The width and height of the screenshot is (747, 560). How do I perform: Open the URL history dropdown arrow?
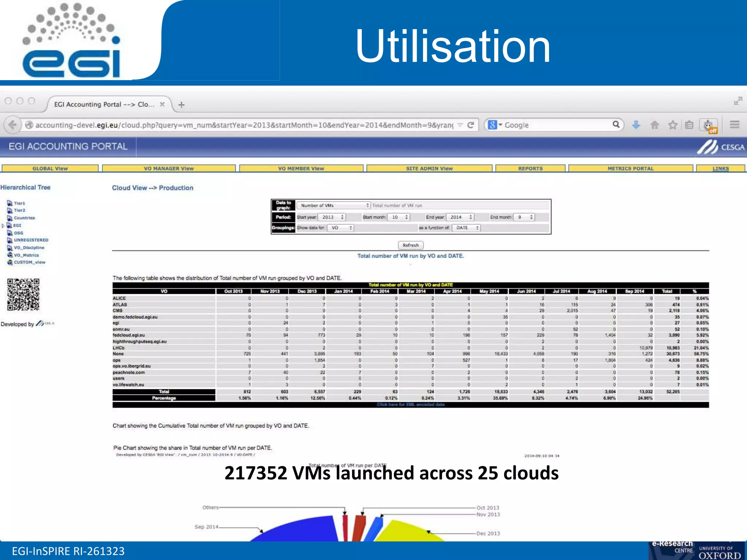[x=460, y=125]
